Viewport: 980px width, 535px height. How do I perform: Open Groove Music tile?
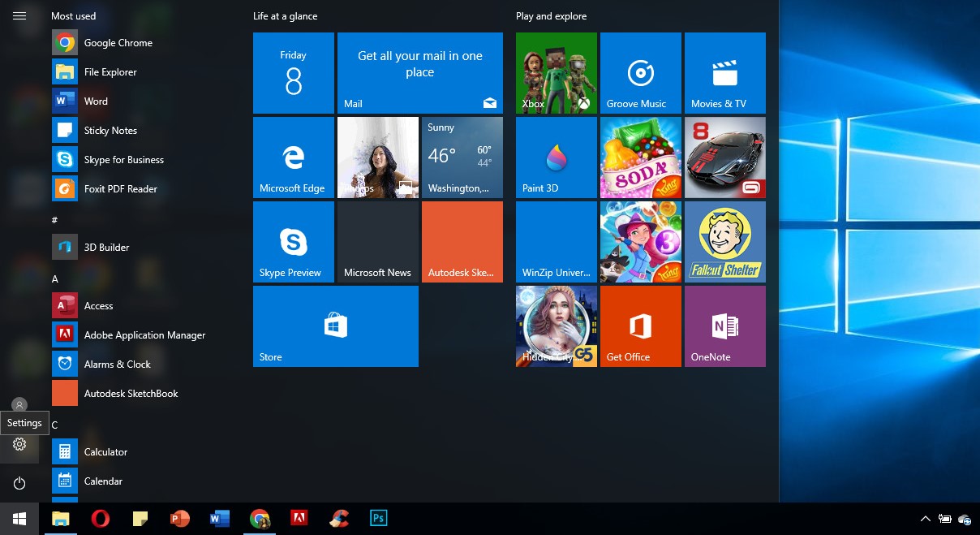coord(641,73)
